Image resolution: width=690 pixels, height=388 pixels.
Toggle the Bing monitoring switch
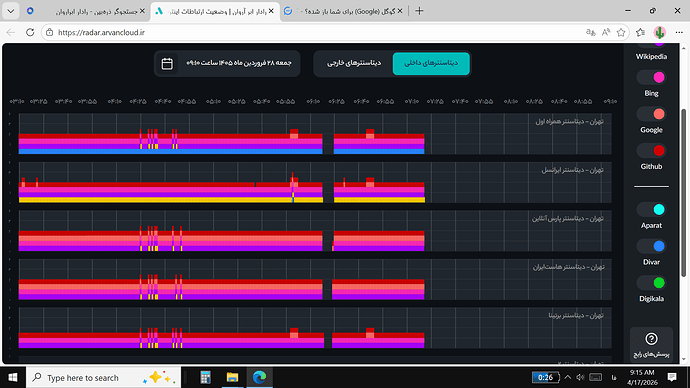pyautogui.click(x=651, y=77)
